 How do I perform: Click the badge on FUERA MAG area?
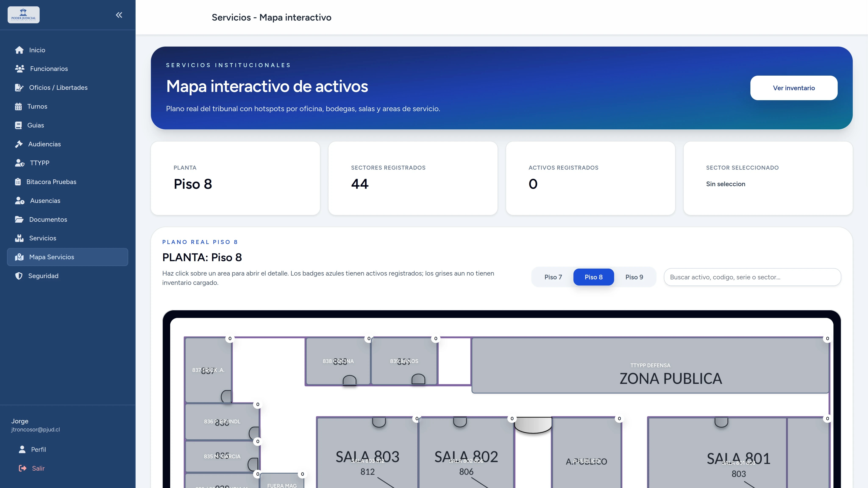(303, 474)
